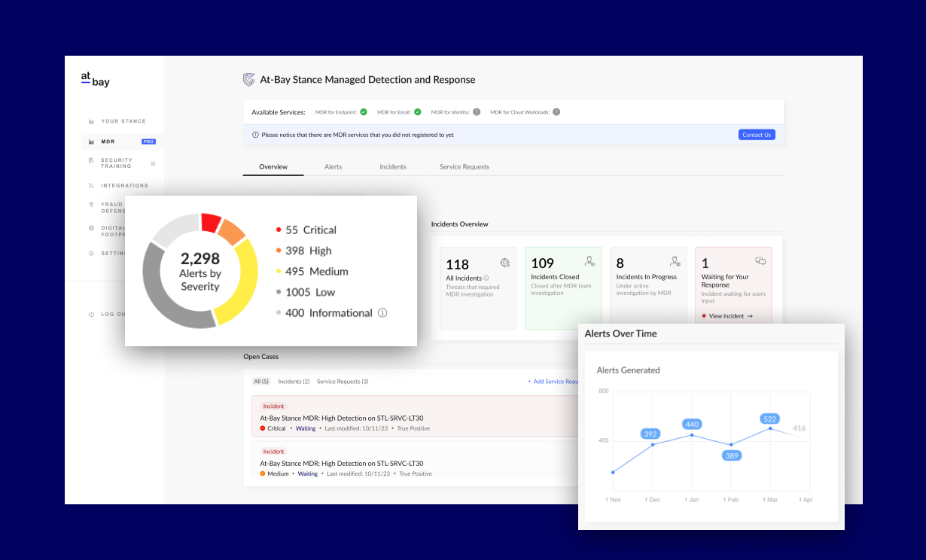The width and height of the screenshot is (926, 560).
Task: Switch to the Alerts tab
Action: 333,166
